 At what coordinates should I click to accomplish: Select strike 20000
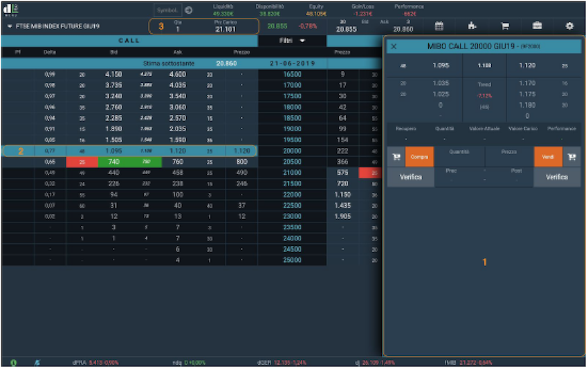292,151
